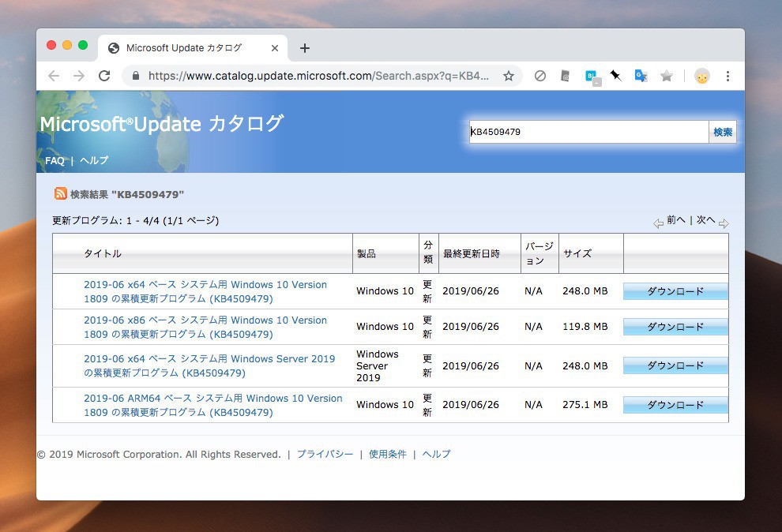Image resolution: width=782 pixels, height=532 pixels.
Task: Sort by 分類 column header
Action: click(x=428, y=252)
